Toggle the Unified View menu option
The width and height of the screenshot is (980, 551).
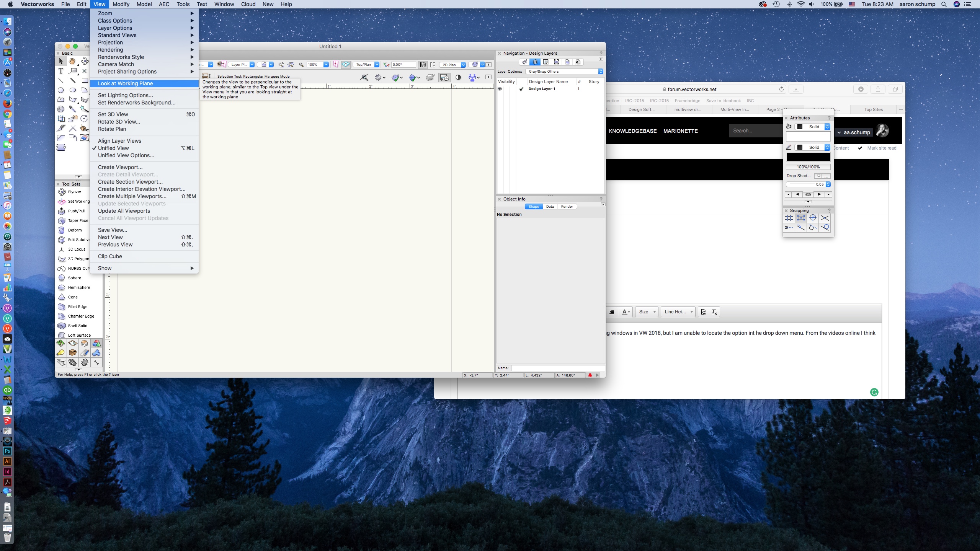(x=113, y=148)
